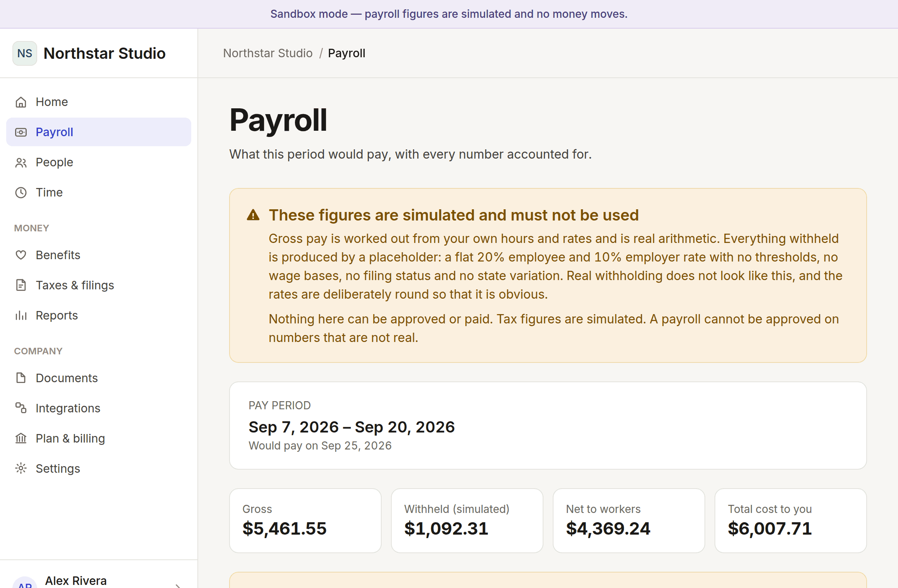Screen dimensions: 898x588
Task: Click the Benefits heart icon
Action: point(21,255)
